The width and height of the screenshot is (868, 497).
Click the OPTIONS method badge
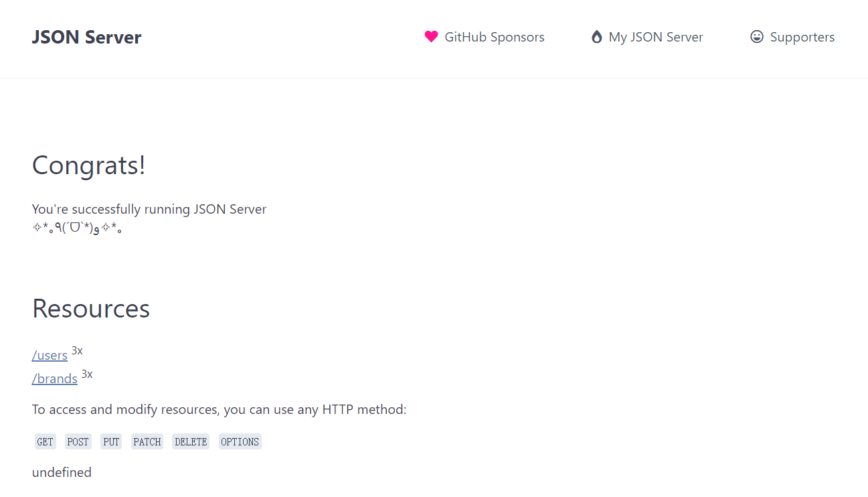coord(240,441)
